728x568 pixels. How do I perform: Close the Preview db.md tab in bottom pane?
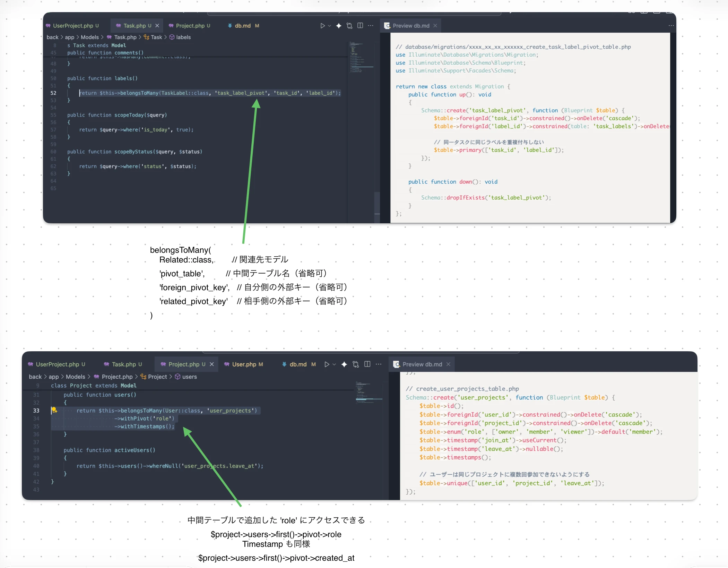click(448, 364)
